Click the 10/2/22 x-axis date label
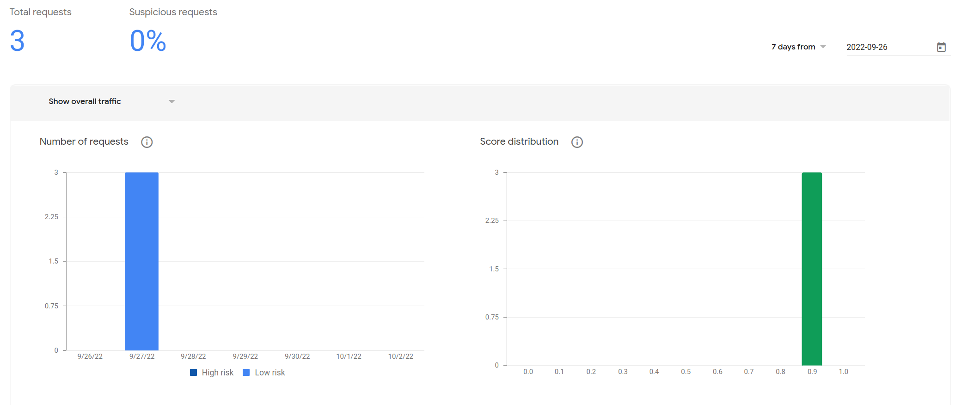The image size is (980, 405). tap(400, 356)
